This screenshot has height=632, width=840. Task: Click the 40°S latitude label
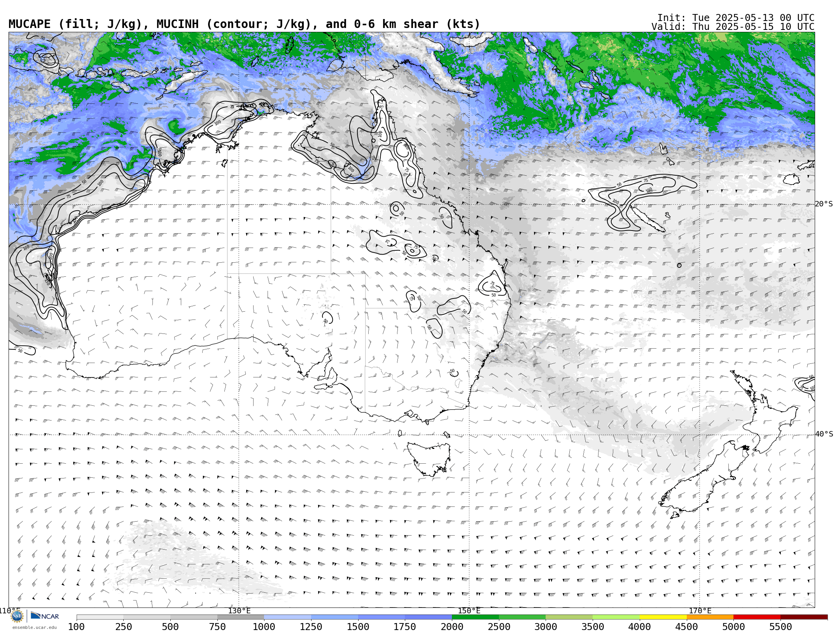pos(824,434)
